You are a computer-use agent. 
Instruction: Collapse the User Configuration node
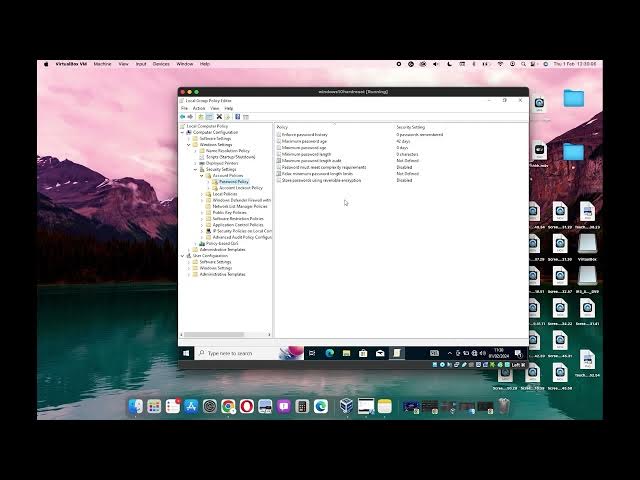click(182, 256)
